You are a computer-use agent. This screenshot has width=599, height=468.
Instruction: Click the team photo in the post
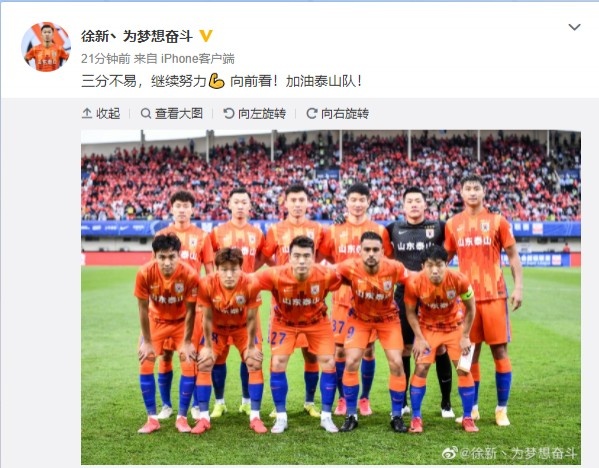[331, 297]
